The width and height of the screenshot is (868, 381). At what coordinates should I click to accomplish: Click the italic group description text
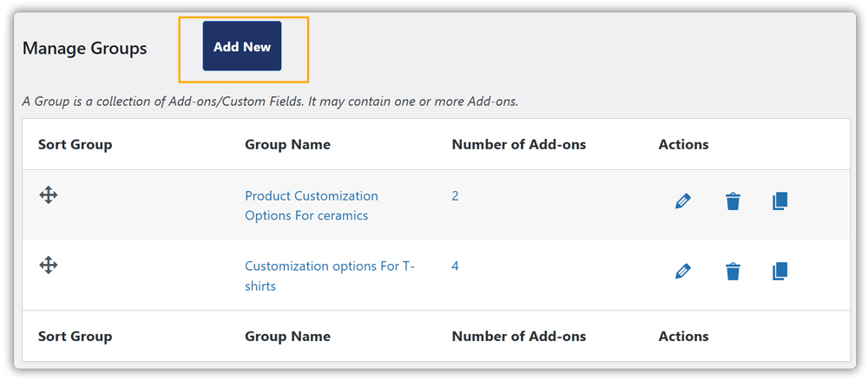tap(270, 102)
